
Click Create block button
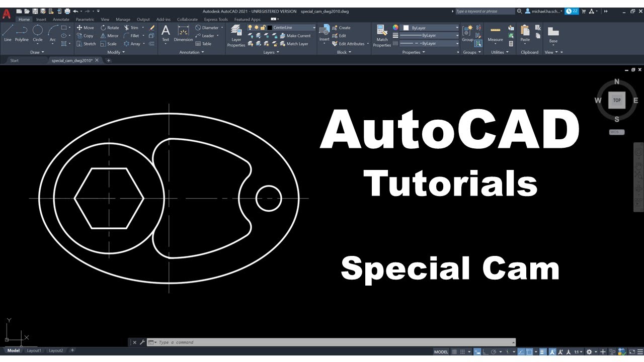point(342,28)
